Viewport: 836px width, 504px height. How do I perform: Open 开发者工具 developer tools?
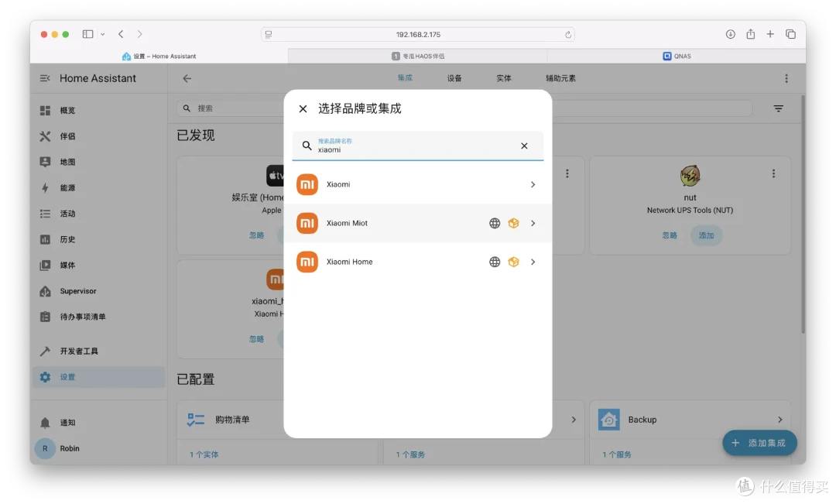[98, 351]
